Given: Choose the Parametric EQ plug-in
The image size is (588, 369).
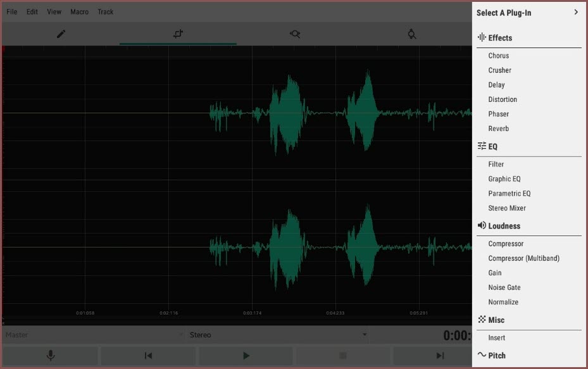Looking at the screenshot, I should 509,194.
